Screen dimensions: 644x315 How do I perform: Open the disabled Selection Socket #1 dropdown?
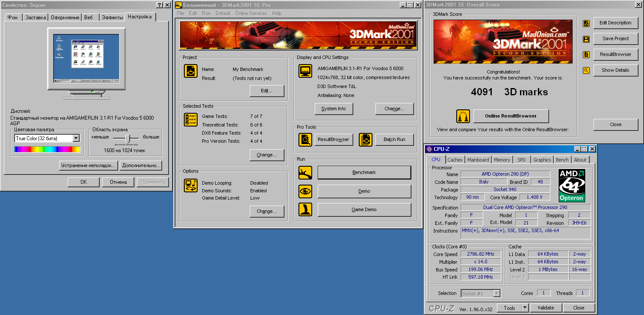[496, 293]
